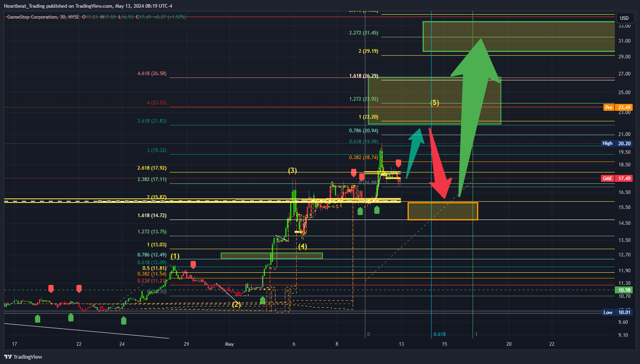Select the Elliott wave (5) label
Viewport: 640px width, 364px height.
(435, 103)
